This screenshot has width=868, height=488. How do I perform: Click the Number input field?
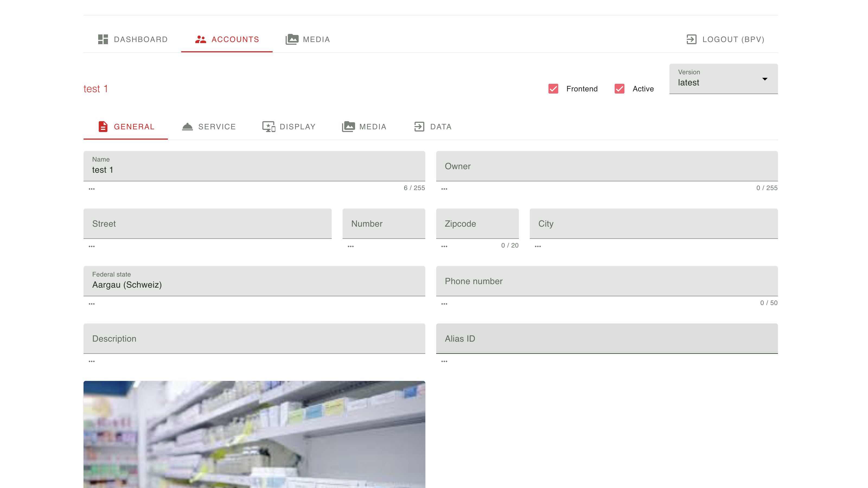(384, 224)
